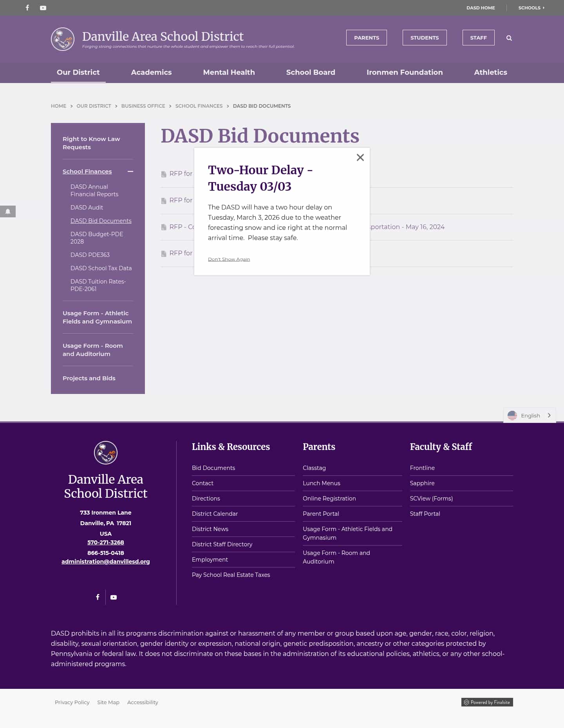Open Facebook icon in top bar

coord(27,8)
